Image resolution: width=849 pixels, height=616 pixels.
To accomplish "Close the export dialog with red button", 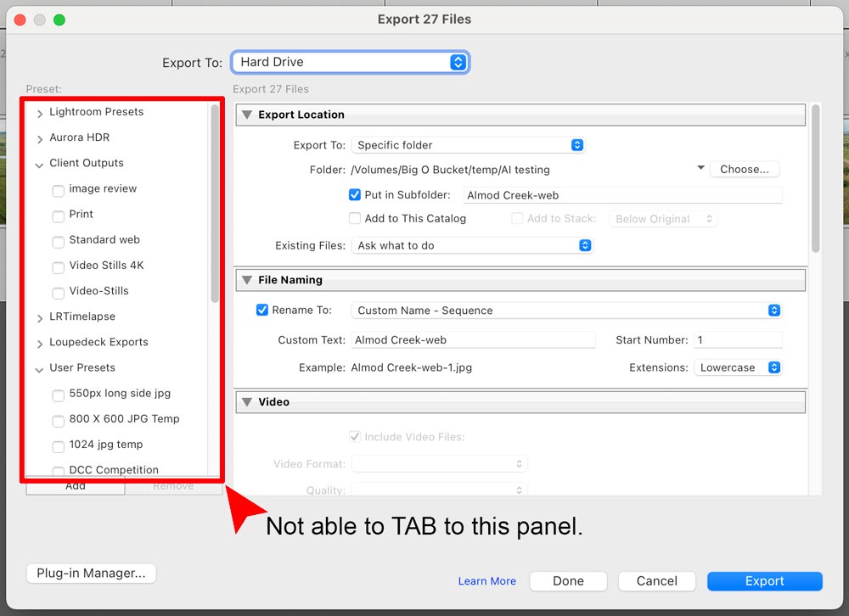I will 20,20.
